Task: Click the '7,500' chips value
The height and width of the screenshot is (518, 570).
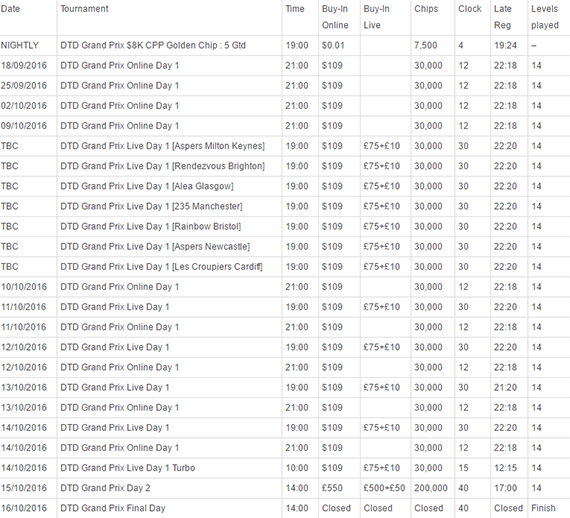Action: tap(426, 45)
